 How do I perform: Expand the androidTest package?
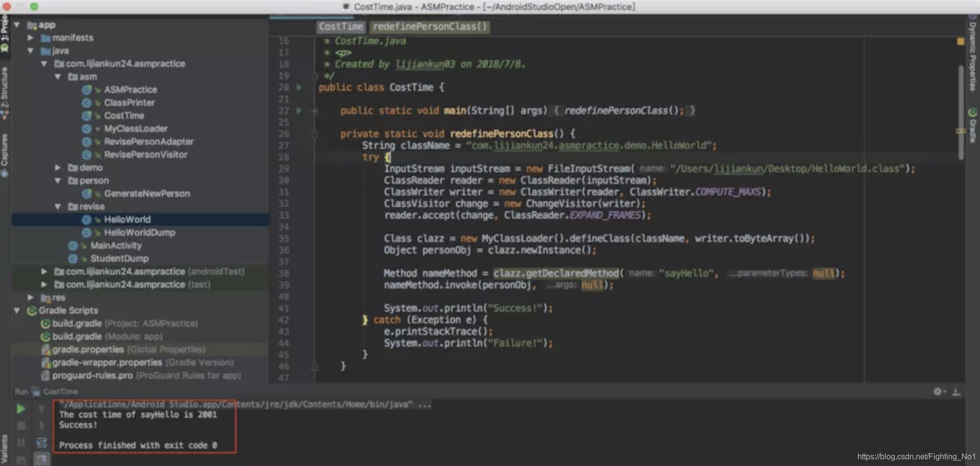point(44,272)
